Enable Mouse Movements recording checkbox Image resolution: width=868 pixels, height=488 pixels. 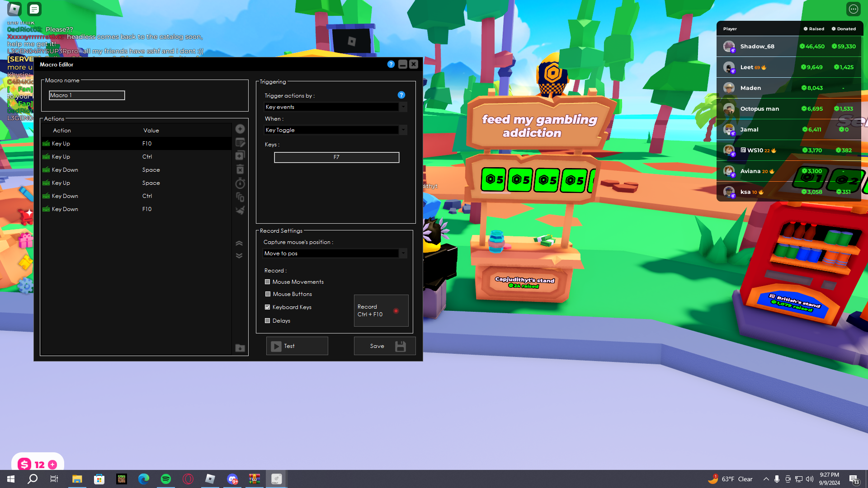[x=268, y=282]
